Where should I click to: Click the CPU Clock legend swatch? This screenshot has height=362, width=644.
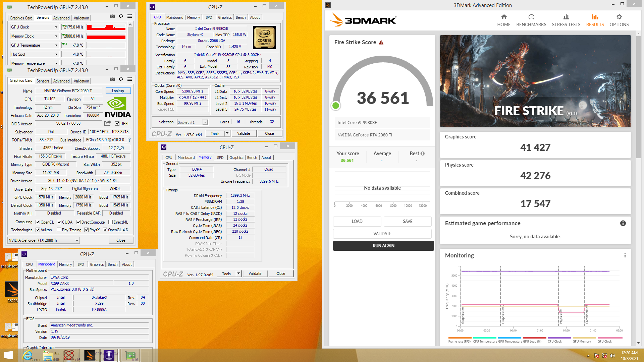(x=559, y=338)
